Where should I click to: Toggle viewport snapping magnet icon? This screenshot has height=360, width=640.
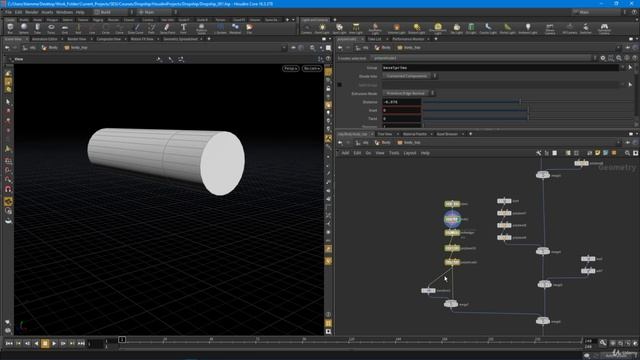coord(8,189)
